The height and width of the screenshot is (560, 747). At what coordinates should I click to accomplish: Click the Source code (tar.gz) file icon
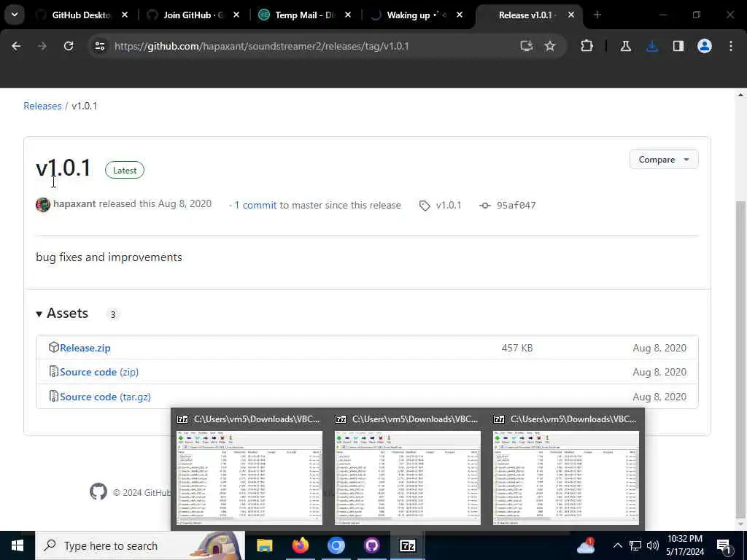click(54, 396)
